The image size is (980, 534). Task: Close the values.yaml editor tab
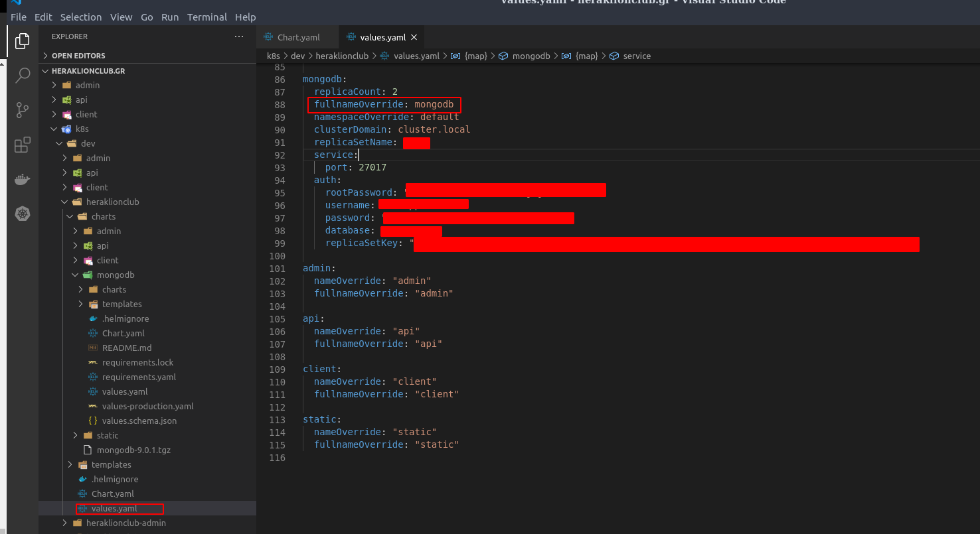(x=414, y=37)
